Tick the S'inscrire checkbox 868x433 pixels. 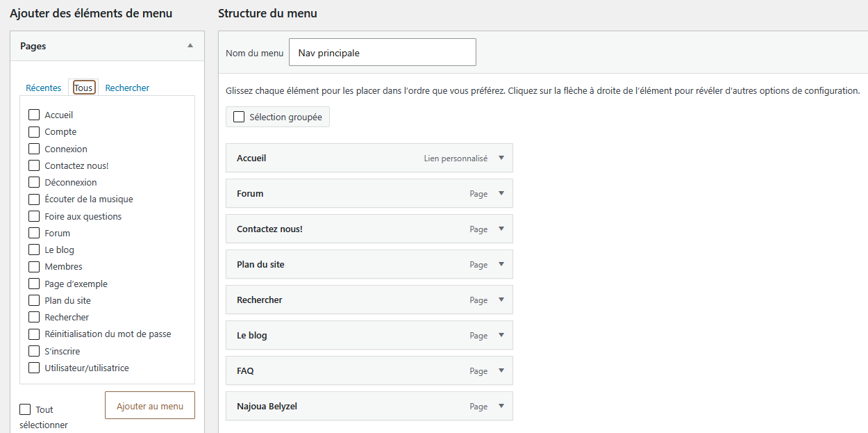[34, 351]
